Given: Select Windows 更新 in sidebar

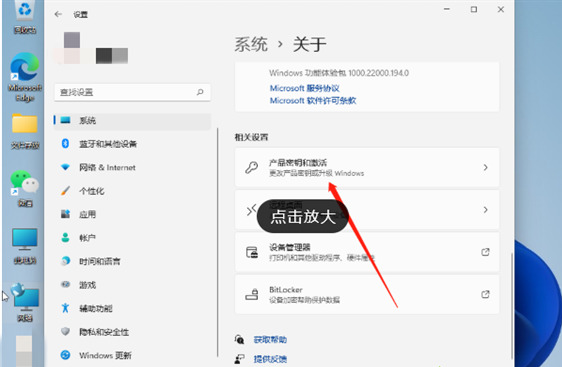Looking at the screenshot, I should [132, 355].
